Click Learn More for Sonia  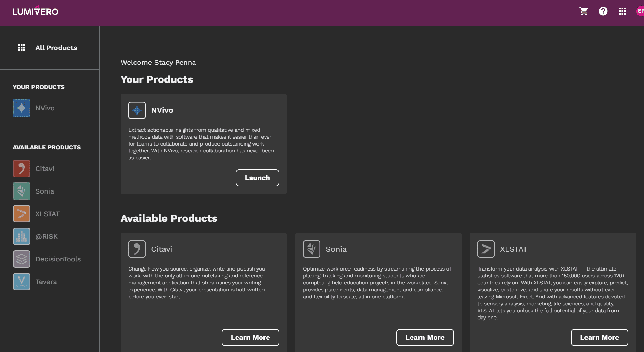(x=425, y=337)
